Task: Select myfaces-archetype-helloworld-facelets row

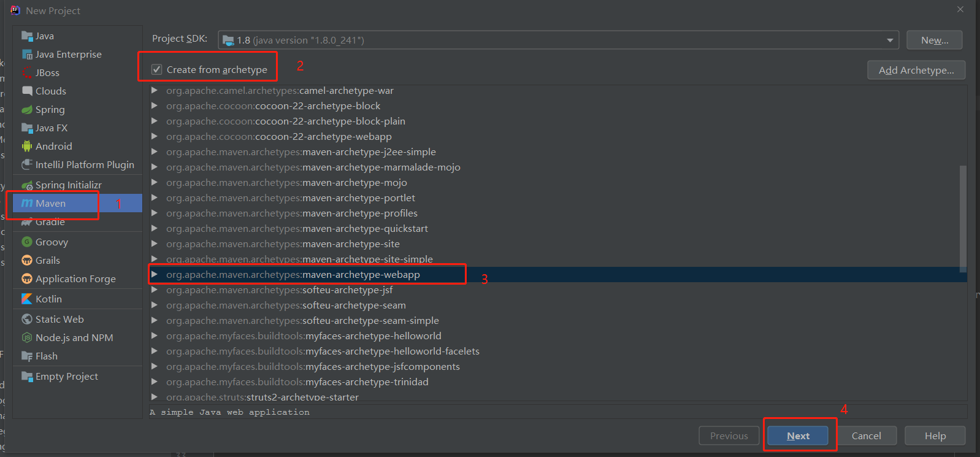Action: 558,351
